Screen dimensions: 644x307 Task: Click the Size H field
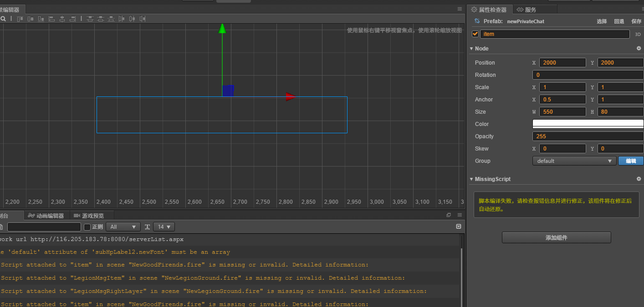click(620, 112)
